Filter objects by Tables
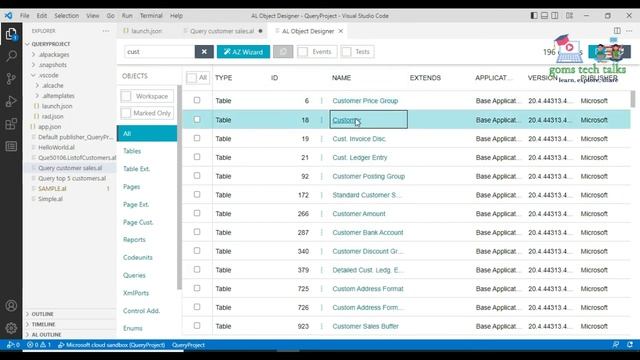This screenshot has height=360, width=640. (x=132, y=151)
